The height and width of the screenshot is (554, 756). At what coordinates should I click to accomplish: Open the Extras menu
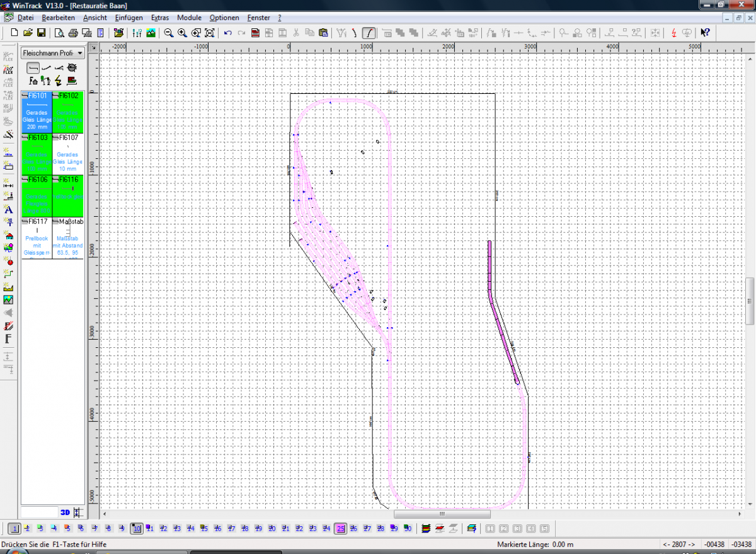160,18
